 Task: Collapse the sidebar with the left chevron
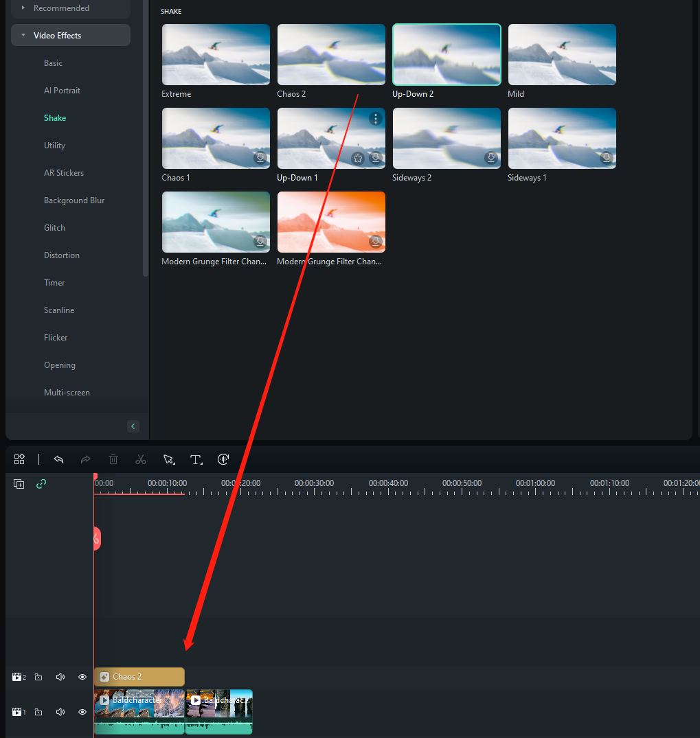click(x=133, y=426)
